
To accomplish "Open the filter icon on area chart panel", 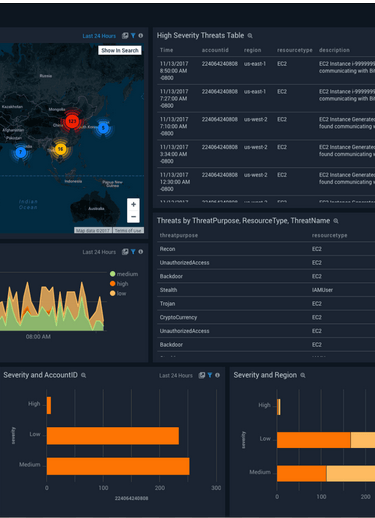I will pyautogui.click(x=133, y=252).
